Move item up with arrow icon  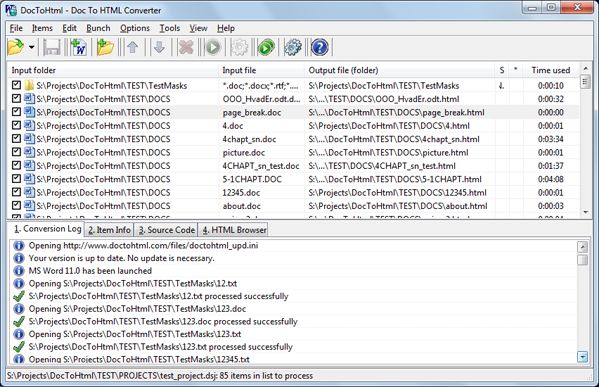[x=133, y=47]
